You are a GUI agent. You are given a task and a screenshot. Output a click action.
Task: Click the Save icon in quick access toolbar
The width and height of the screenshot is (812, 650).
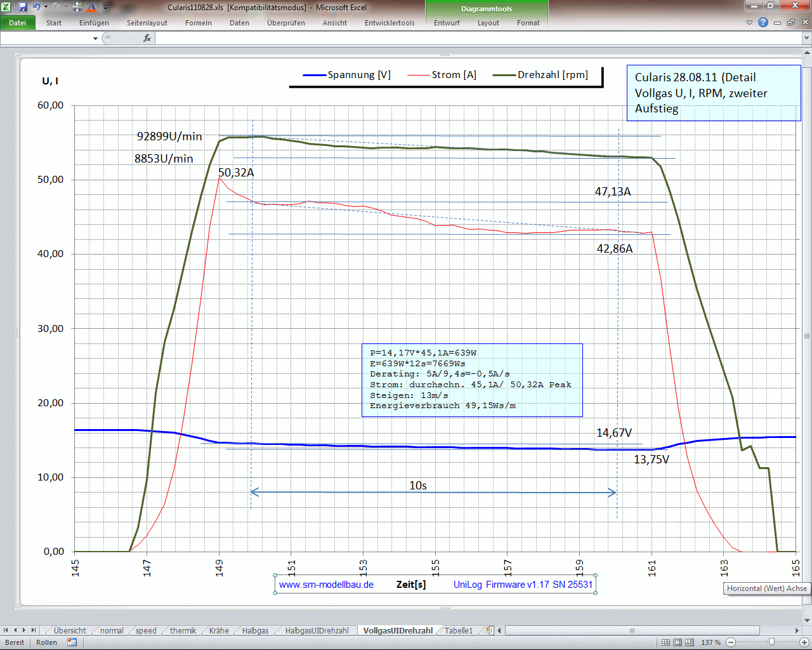tap(23, 7)
